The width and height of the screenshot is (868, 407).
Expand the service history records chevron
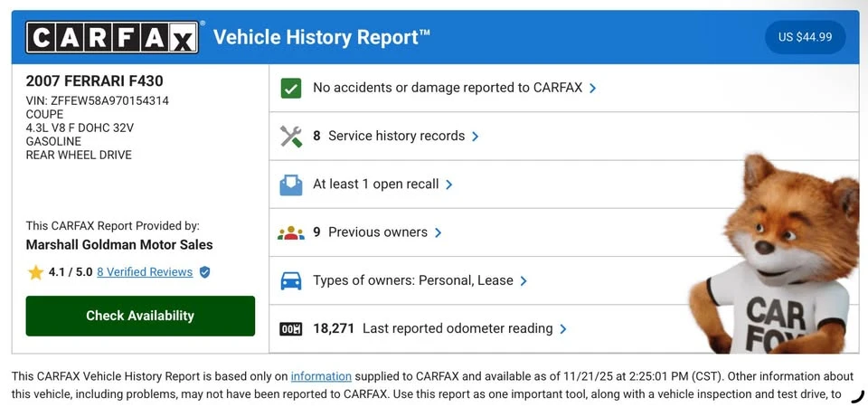tap(475, 137)
